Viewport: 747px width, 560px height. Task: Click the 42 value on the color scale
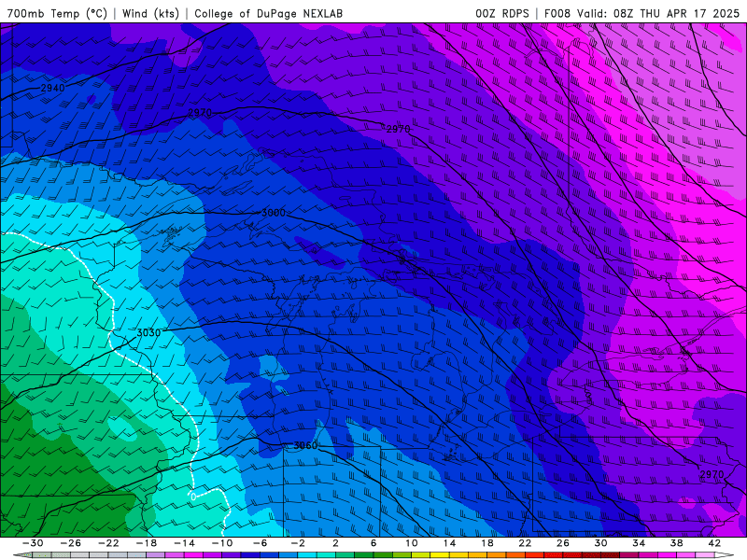point(714,543)
